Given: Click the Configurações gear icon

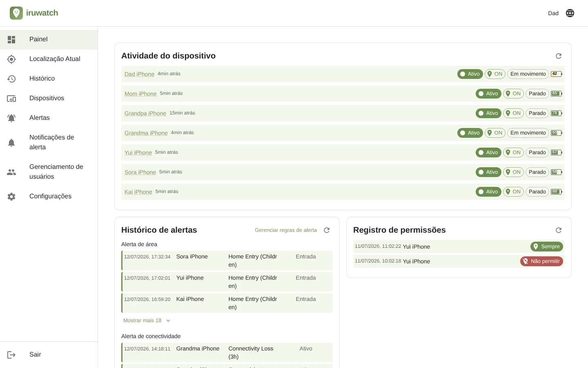Looking at the screenshot, I should pos(11,197).
